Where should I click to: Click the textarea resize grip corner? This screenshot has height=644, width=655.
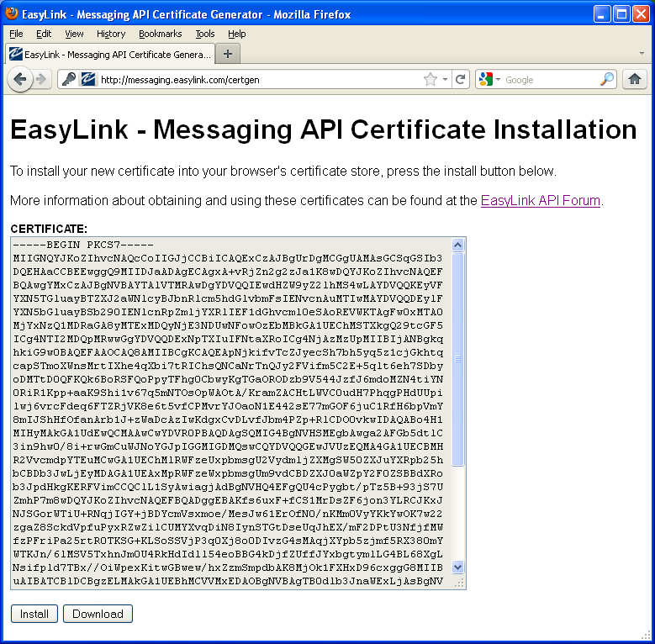coord(459,583)
